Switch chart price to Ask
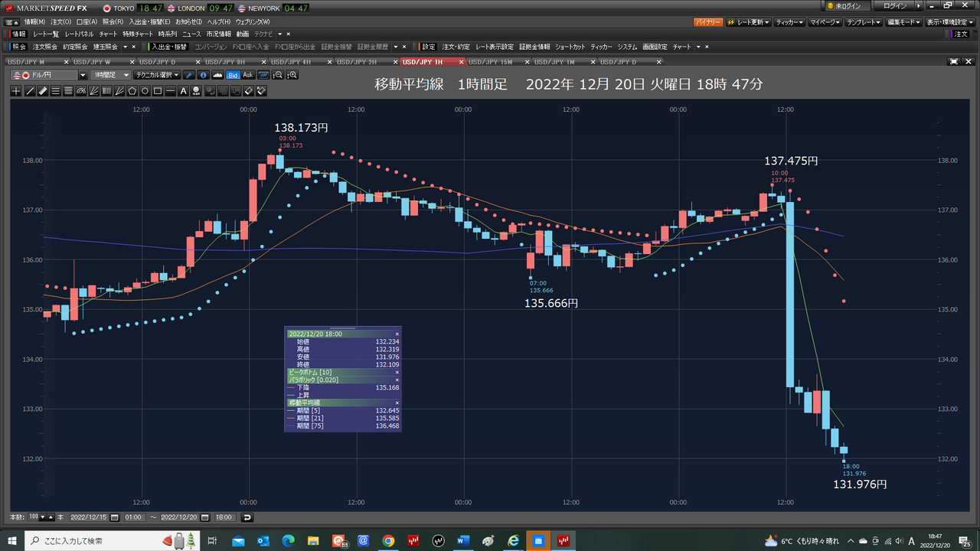This screenshot has height=551, width=980. pyautogui.click(x=247, y=75)
